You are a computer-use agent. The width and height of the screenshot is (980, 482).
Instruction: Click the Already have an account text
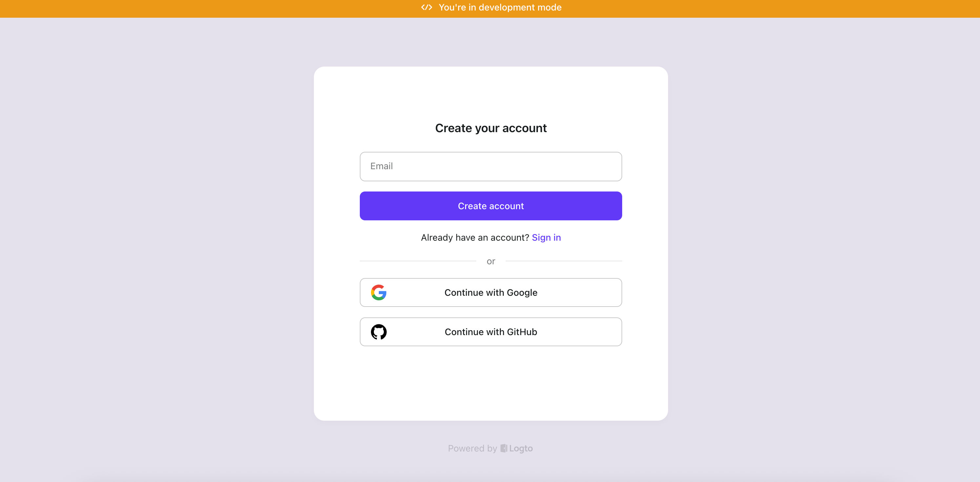coord(475,237)
